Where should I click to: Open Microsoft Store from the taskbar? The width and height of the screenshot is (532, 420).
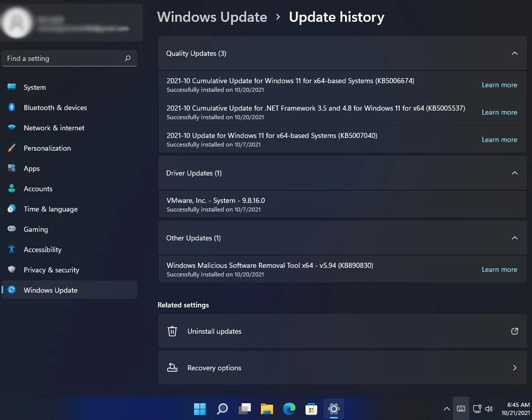click(x=311, y=409)
